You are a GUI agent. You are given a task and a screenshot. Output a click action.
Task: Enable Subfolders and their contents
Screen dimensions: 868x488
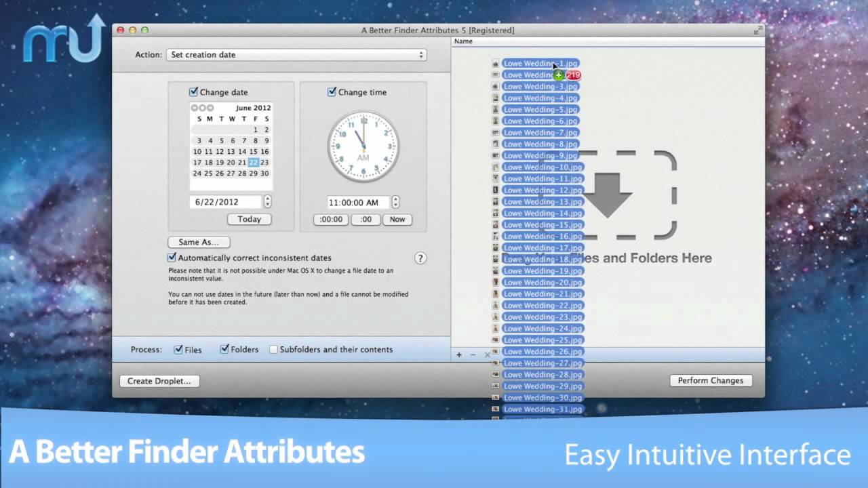pyautogui.click(x=273, y=350)
